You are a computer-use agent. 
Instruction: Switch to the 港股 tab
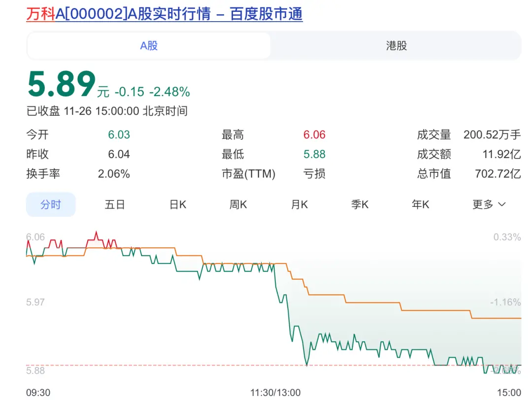[396, 46]
